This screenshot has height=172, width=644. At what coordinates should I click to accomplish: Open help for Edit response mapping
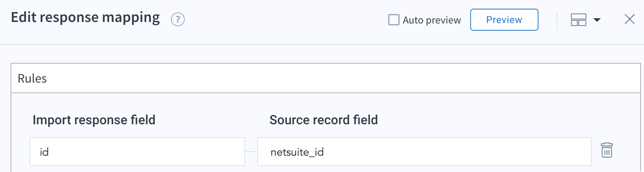177,19
